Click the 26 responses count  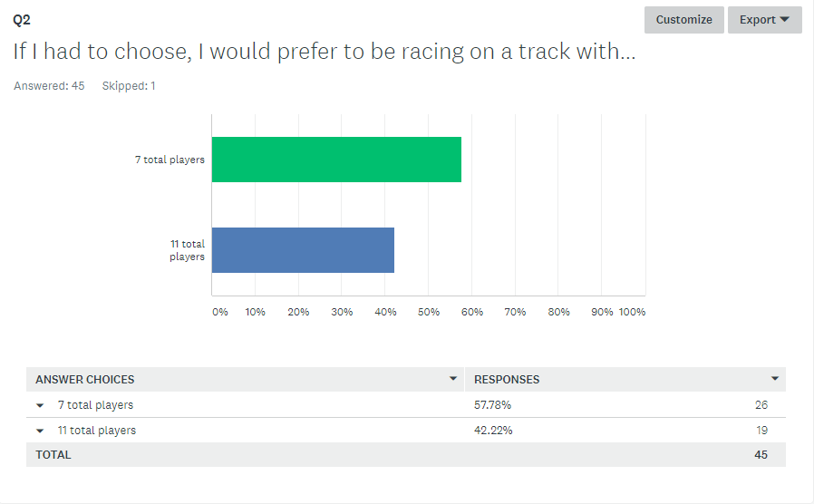click(x=761, y=405)
